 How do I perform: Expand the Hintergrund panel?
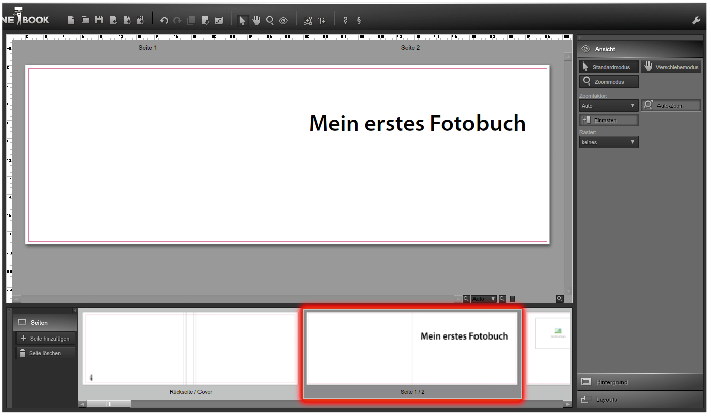tap(640, 382)
